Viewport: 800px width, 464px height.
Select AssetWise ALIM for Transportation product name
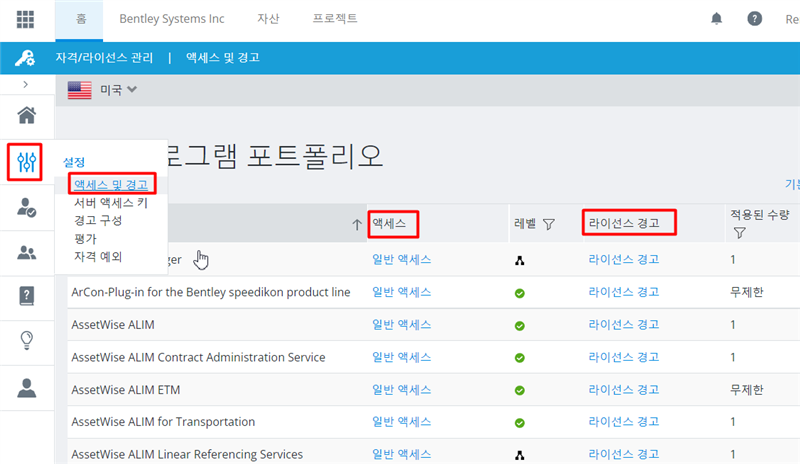coord(163,422)
